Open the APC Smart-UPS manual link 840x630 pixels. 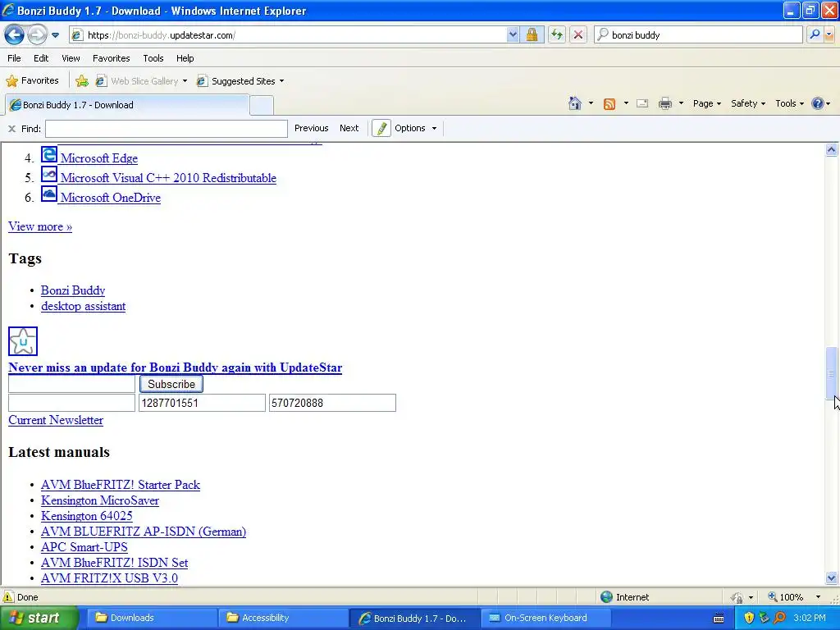[x=84, y=547]
